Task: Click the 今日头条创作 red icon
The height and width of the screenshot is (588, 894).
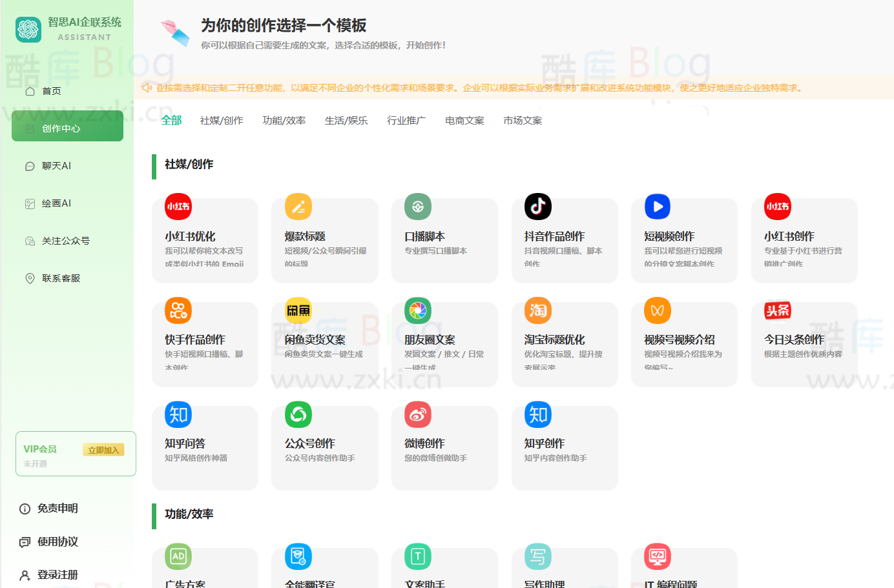Action: click(778, 310)
